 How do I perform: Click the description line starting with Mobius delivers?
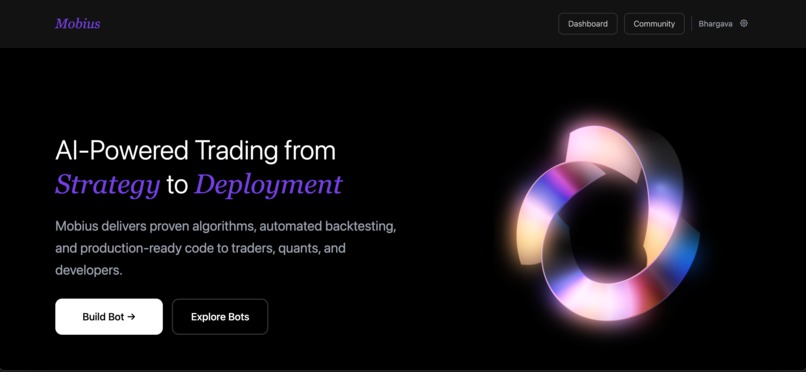tap(226, 226)
